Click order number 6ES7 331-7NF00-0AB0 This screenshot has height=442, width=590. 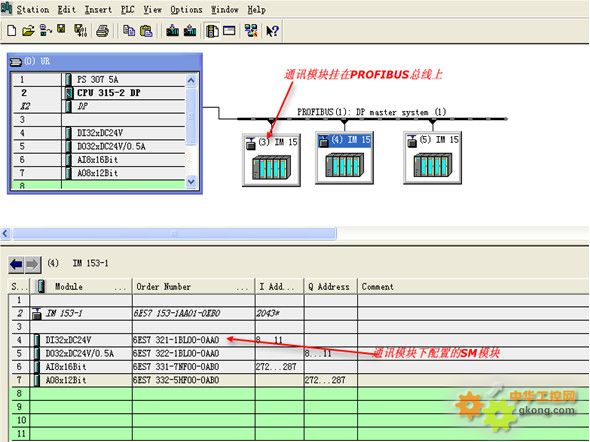click(x=176, y=367)
